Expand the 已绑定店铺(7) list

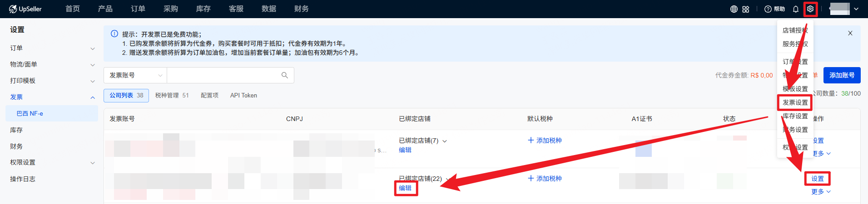pos(445,141)
